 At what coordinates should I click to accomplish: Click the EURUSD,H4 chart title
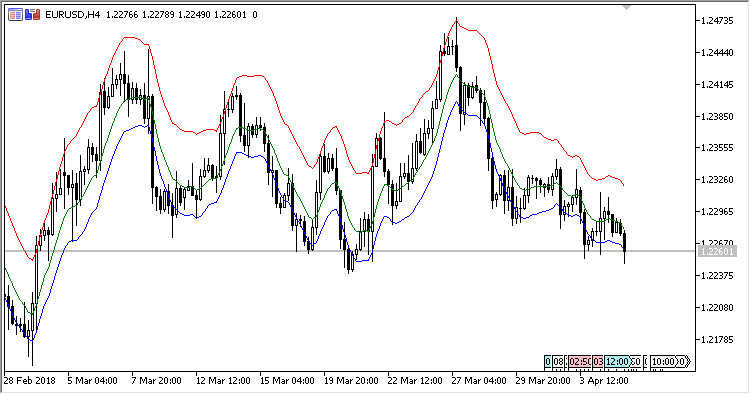[73, 15]
